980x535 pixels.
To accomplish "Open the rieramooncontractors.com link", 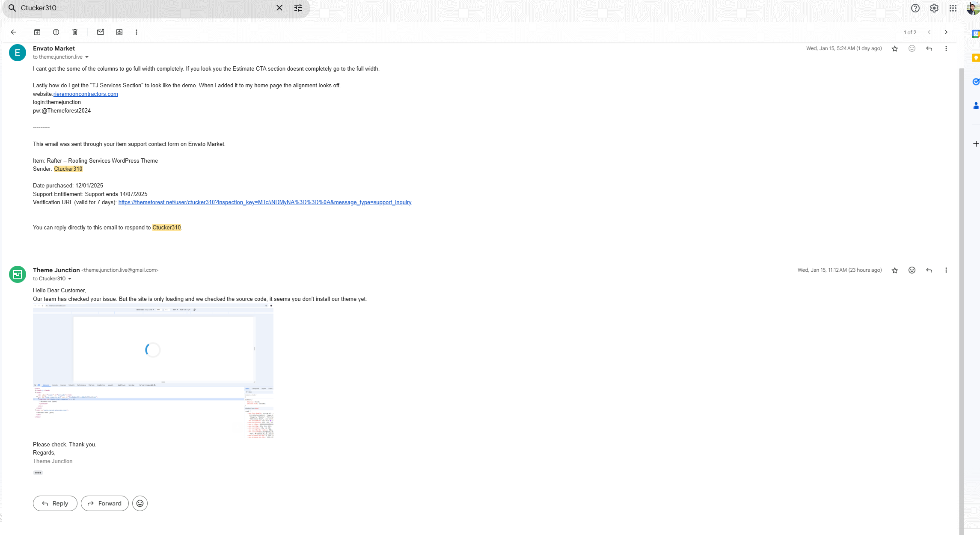I will 86,94.
